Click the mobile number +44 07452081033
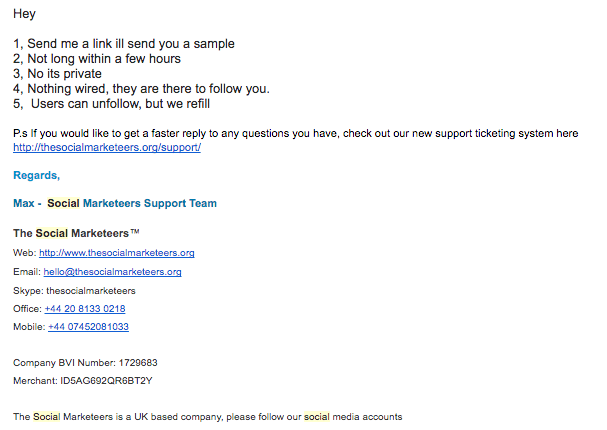Screen dimensions: 607x430 [x=88, y=327]
